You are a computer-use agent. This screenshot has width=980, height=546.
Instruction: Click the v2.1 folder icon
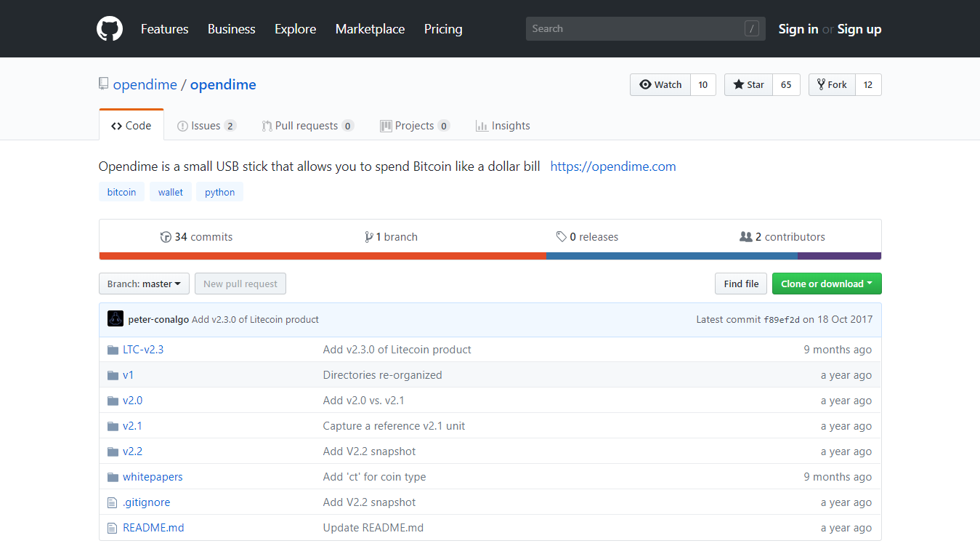click(113, 426)
